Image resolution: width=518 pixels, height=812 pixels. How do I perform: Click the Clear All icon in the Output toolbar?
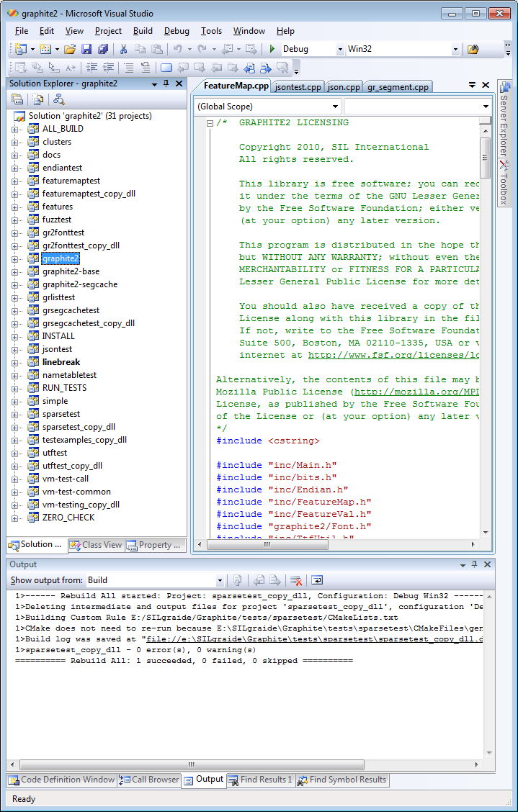point(296,580)
